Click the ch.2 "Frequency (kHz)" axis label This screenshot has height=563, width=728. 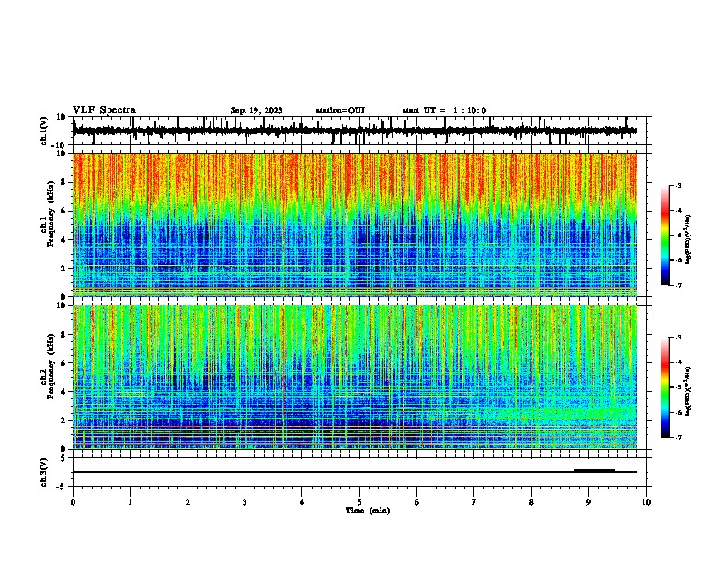(x=51, y=366)
